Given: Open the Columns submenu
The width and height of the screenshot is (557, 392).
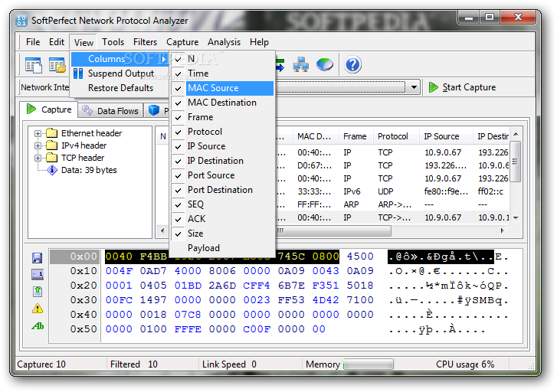Looking at the screenshot, I should pos(120,59).
